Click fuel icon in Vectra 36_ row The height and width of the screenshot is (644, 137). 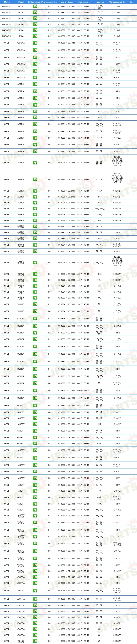(35, 629)
